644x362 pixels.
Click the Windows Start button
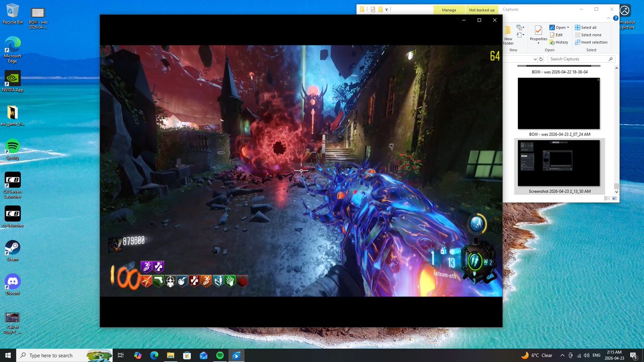8,355
